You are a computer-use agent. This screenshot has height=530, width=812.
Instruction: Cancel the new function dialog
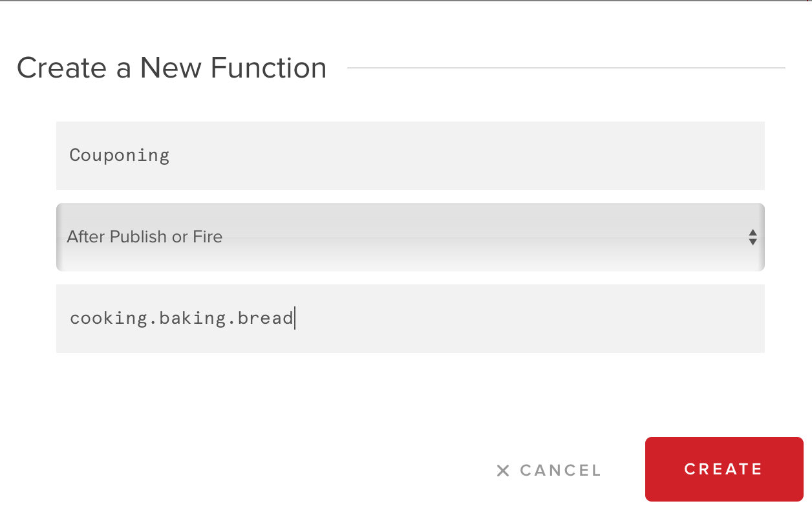549,471
